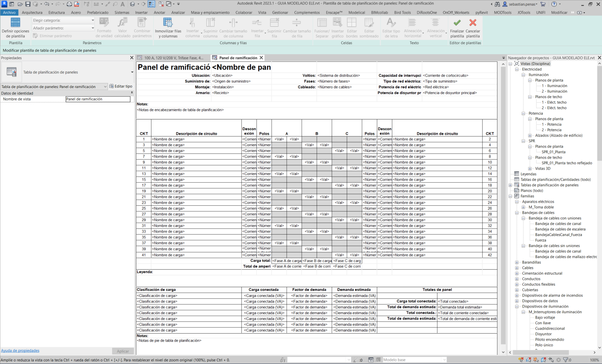Expand Tablas de planificación de paneles node
Viewport: 602px width, 364px height.
click(x=510, y=185)
